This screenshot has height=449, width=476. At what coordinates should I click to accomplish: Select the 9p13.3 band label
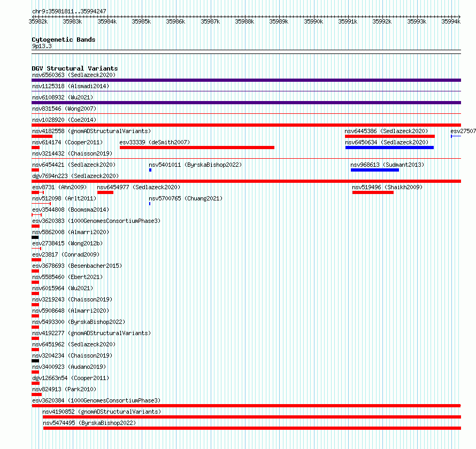[42, 46]
